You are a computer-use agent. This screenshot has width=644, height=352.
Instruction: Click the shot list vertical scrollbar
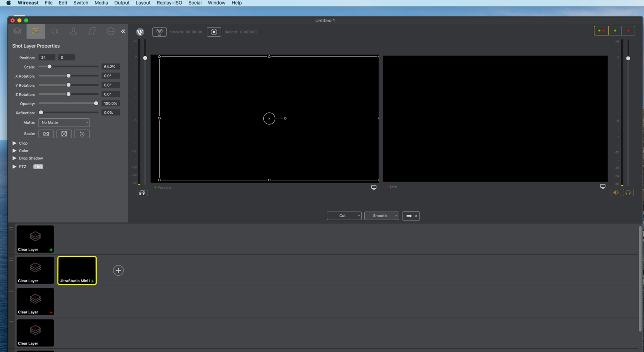pyautogui.click(x=640, y=279)
